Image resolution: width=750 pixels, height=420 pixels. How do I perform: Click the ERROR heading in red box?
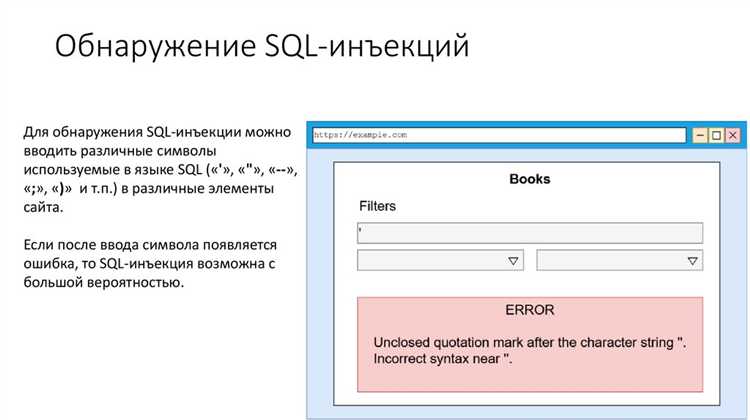(x=529, y=310)
